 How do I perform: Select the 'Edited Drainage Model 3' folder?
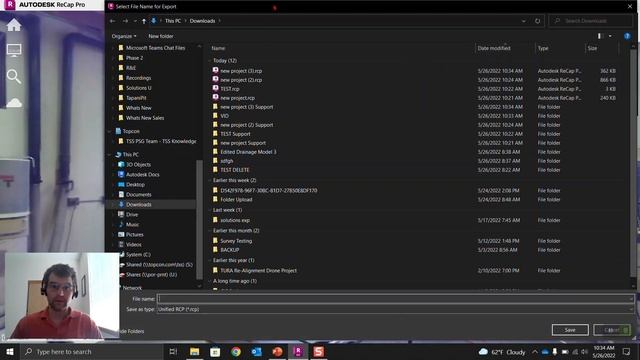[248, 152]
